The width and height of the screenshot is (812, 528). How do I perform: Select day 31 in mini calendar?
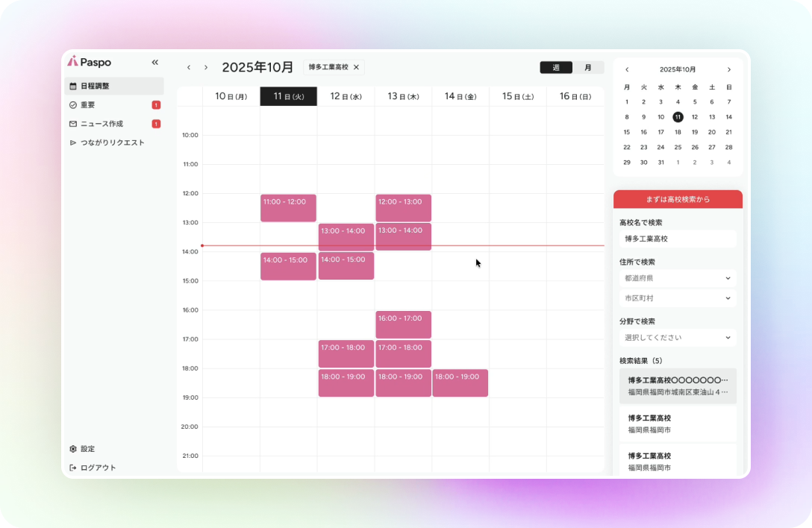click(660, 162)
